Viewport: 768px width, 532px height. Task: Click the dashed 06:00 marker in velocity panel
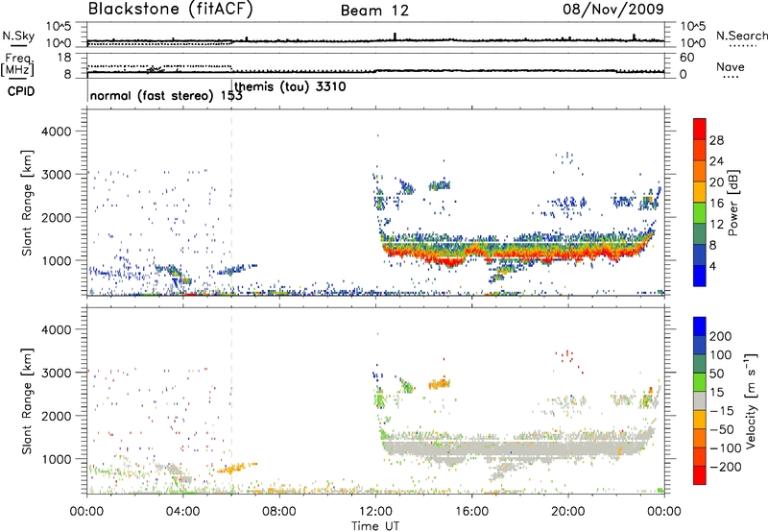[231, 401]
